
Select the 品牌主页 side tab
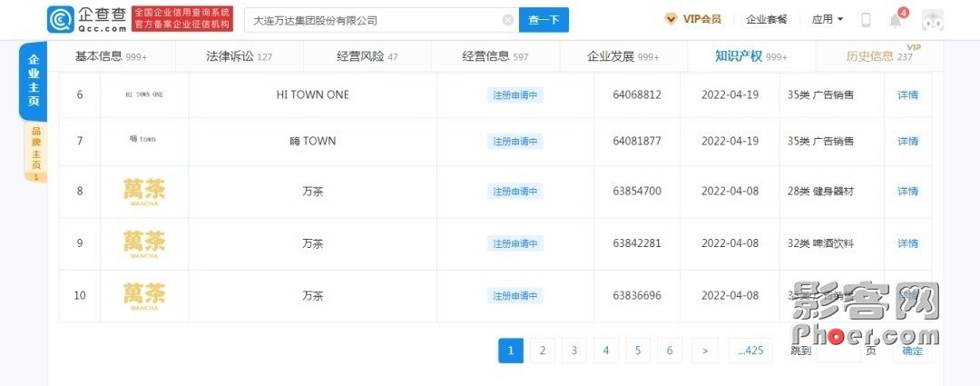point(35,152)
